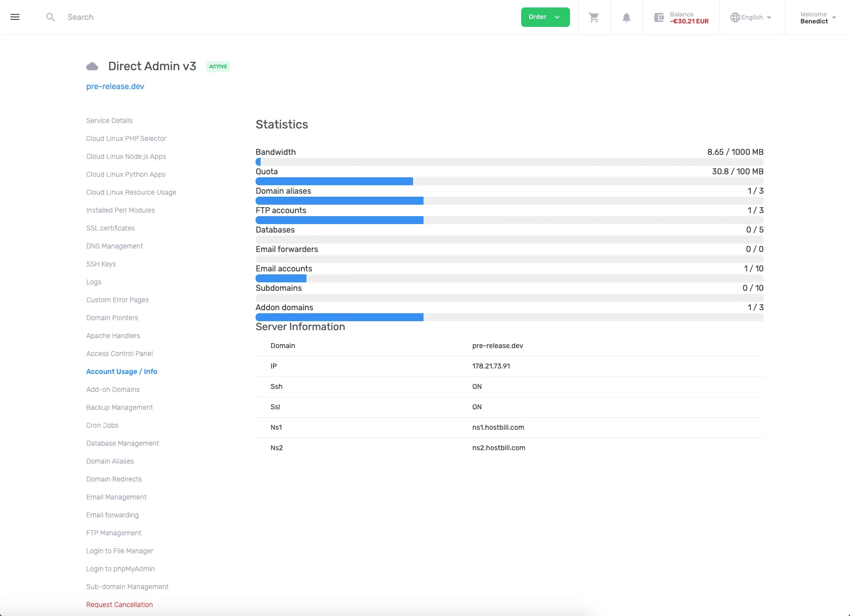Expand the Welcome Benedict user menu
Screen dimensions: 850x616
tap(818, 17)
